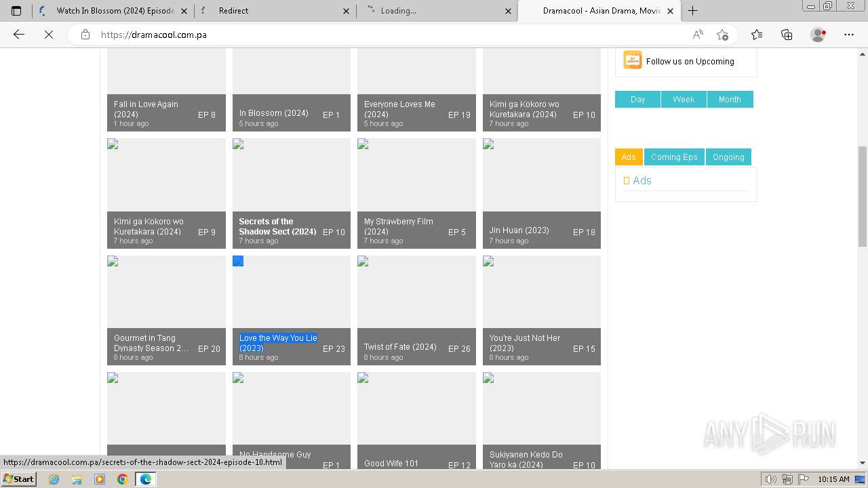868x488 pixels.
Task: Click the Secrets of the Shadow Sect thumbnail
Action: [x=292, y=175]
